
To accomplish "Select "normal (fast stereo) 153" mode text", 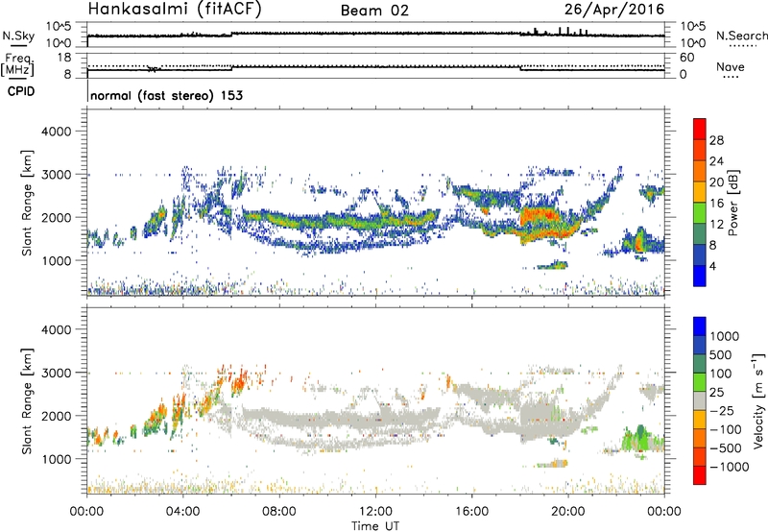I will tap(166, 95).
